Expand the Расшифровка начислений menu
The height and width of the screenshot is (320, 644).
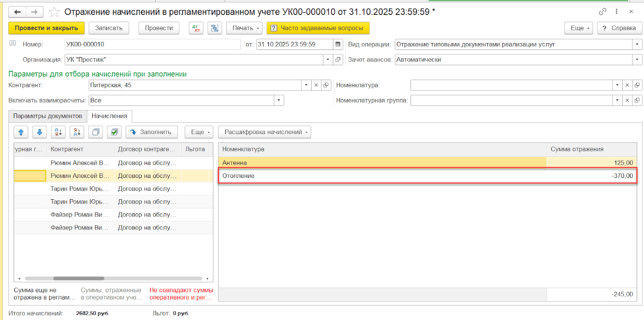(x=264, y=132)
